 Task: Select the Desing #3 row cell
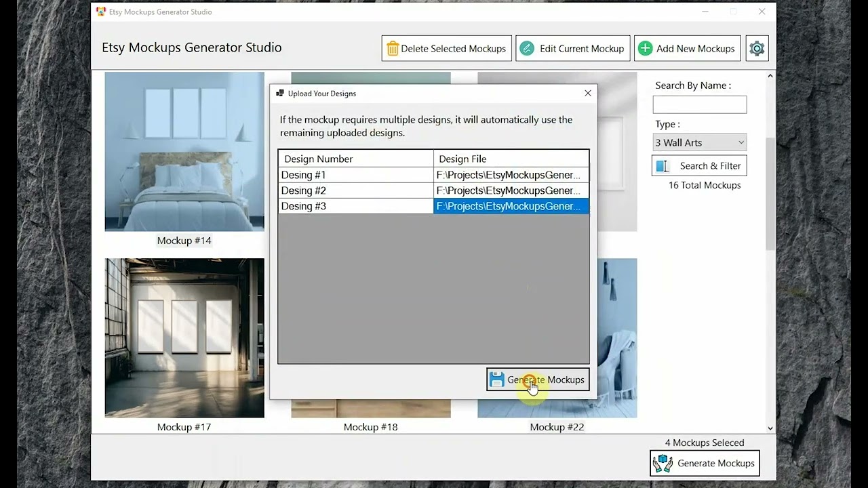(x=356, y=206)
